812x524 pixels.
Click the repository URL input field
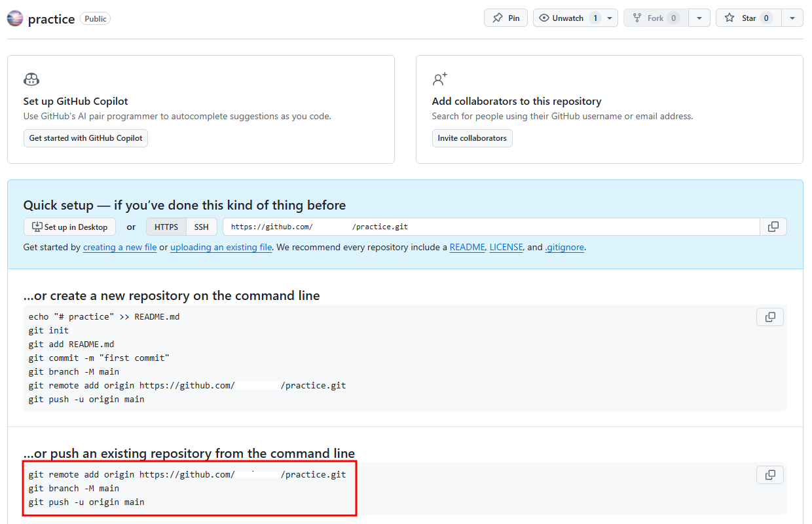point(491,227)
